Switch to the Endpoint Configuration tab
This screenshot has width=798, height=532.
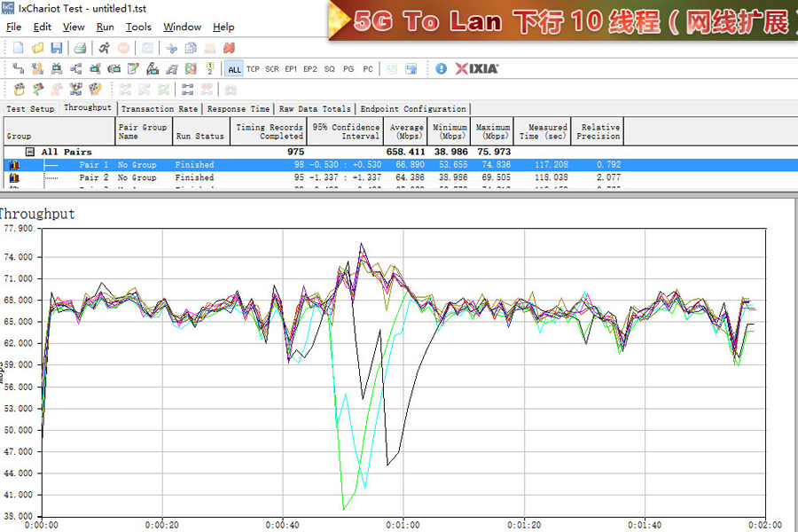click(412, 109)
